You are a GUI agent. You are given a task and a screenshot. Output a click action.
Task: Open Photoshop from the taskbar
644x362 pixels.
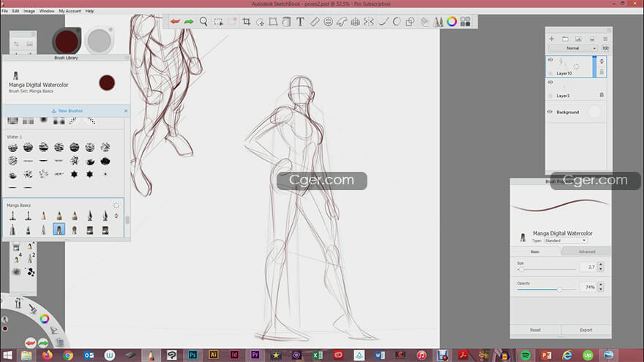click(192, 355)
